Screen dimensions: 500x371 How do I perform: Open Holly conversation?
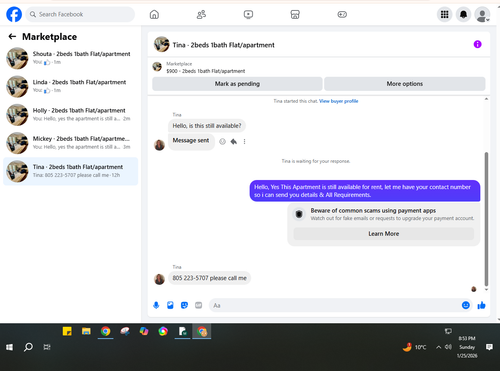click(70, 115)
